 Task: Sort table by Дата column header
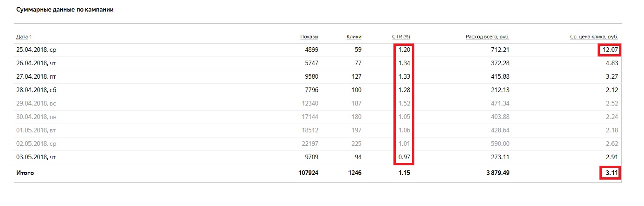[22, 37]
